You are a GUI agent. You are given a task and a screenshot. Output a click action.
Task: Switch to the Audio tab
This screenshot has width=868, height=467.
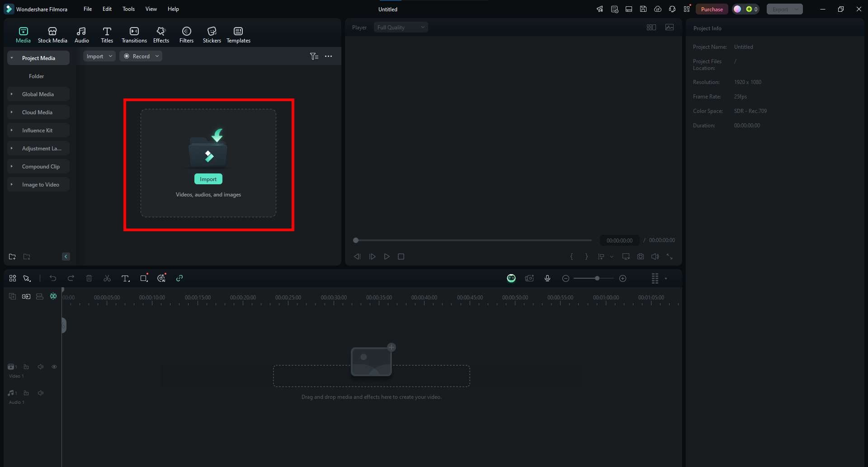(x=81, y=35)
